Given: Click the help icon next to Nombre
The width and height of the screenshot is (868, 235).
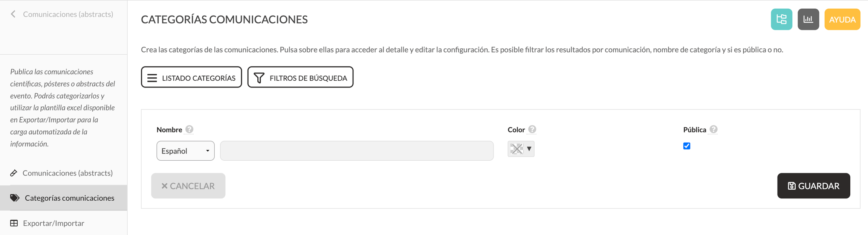Looking at the screenshot, I should pyautogui.click(x=189, y=129).
